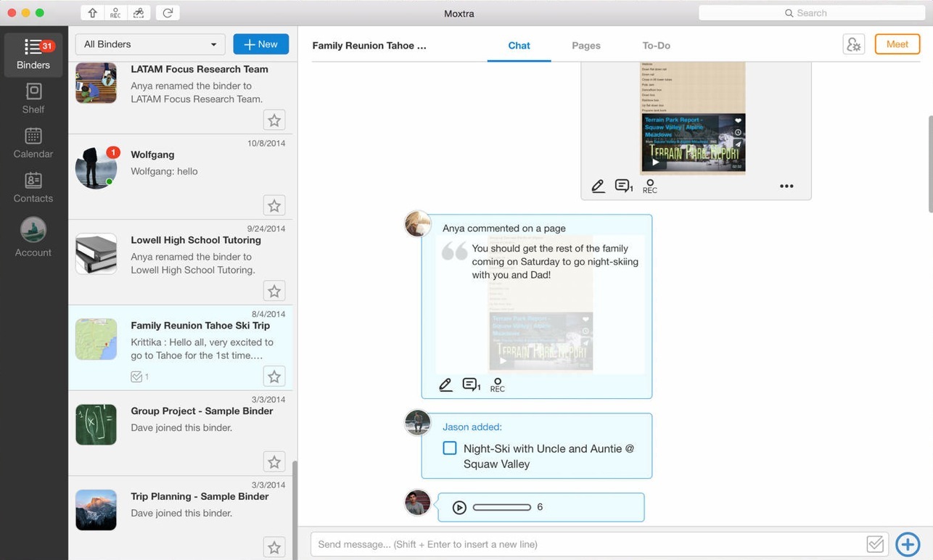Check the Night-Ski with Uncle to-do box
This screenshot has height=560, width=933.
(450, 448)
